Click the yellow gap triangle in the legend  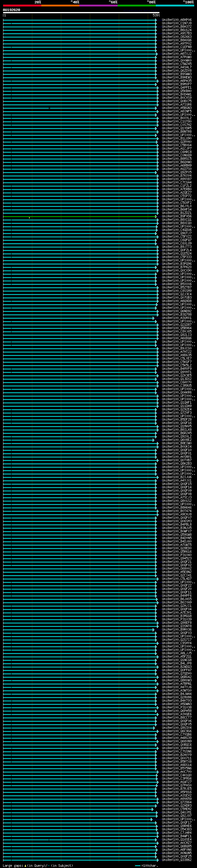(25, 865)
